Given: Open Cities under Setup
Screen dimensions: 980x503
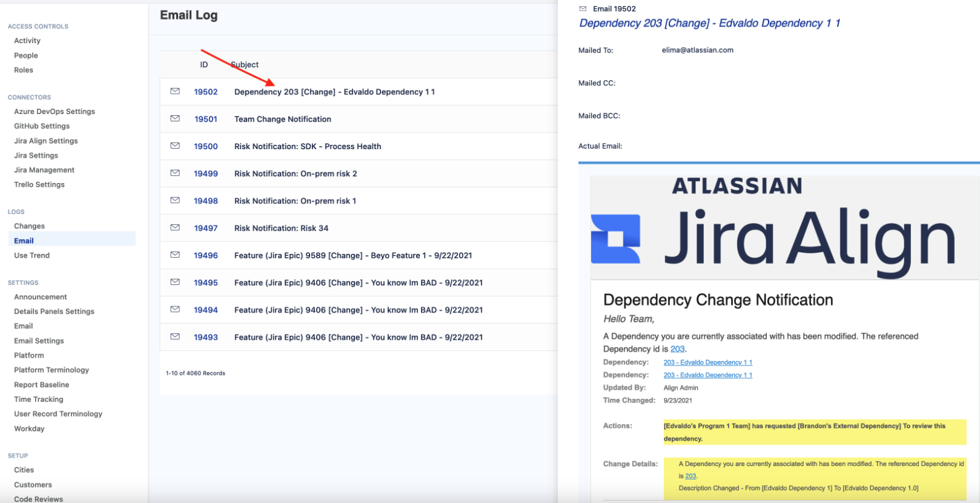Looking at the screenshot, I should (x=24, y=470).
